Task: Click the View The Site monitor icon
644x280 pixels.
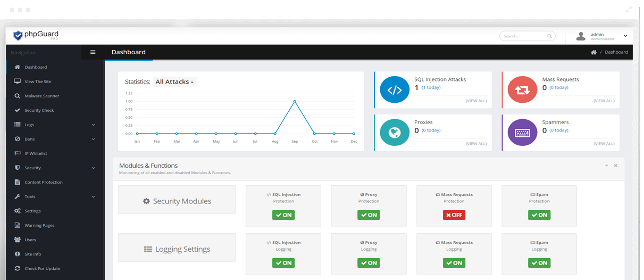Action: pos(18,81)
